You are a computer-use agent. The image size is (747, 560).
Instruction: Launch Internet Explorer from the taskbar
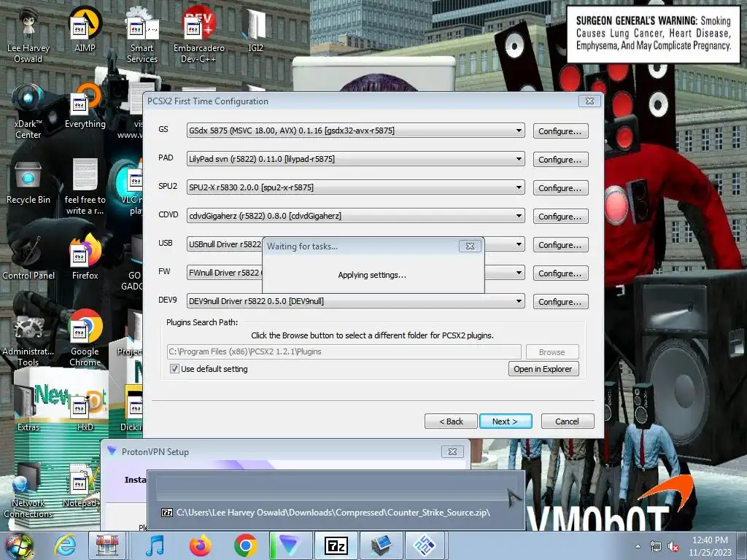pos(65,545)
